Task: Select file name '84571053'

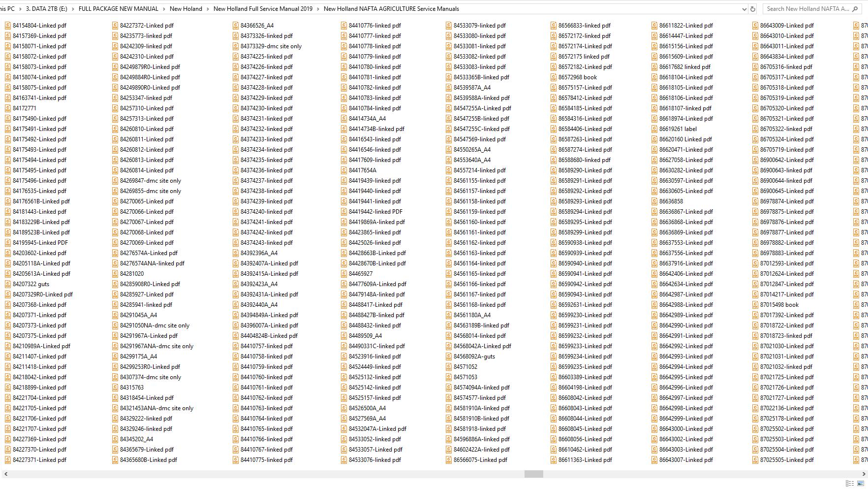Action: pos(465,377)
